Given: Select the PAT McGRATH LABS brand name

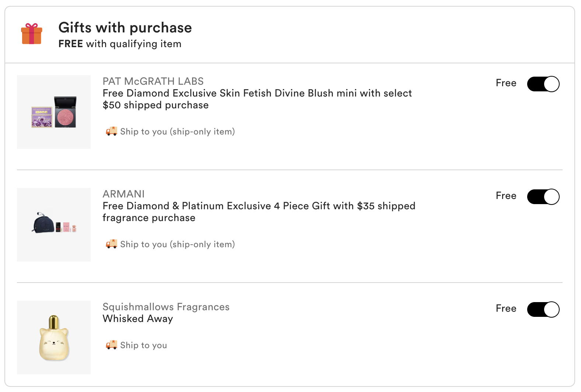Looking at the screenshot, I should click(x=153, y=81).
